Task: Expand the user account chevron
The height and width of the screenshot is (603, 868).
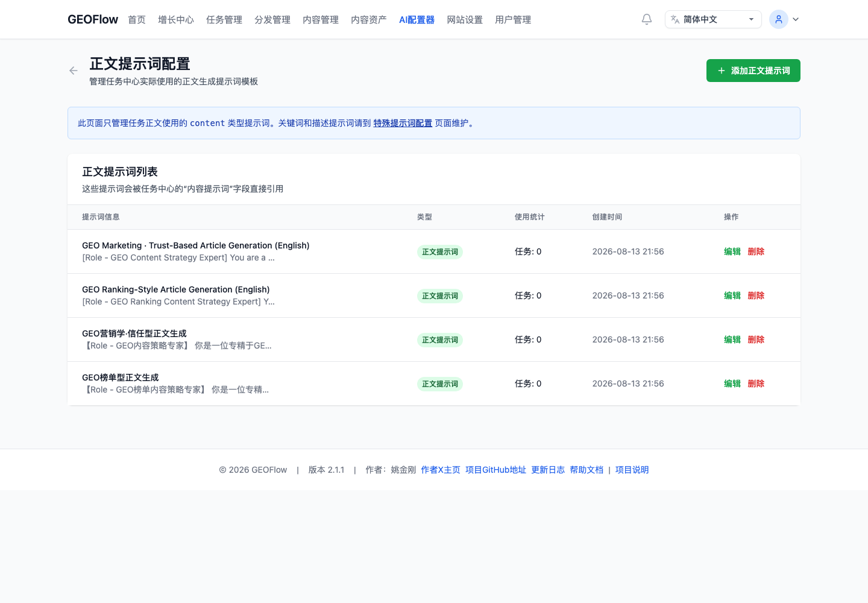Action: pos(796,19)
